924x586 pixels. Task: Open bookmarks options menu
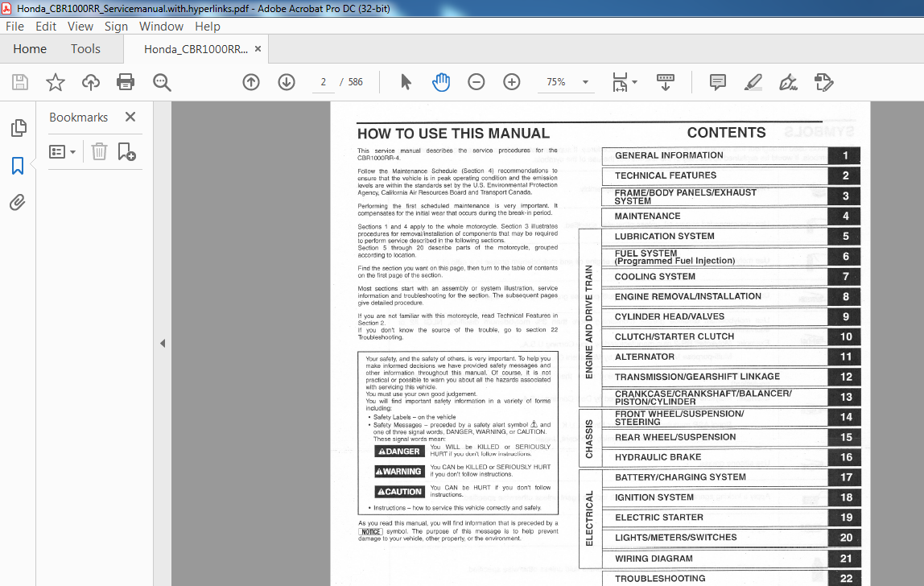pos(63,152)
